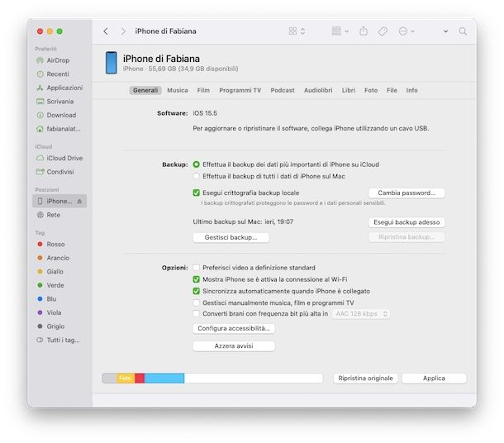This screenshot has width=504, height=443.
Task: Switch Finder view with the grid icon
Action: [x=292, y=31]
